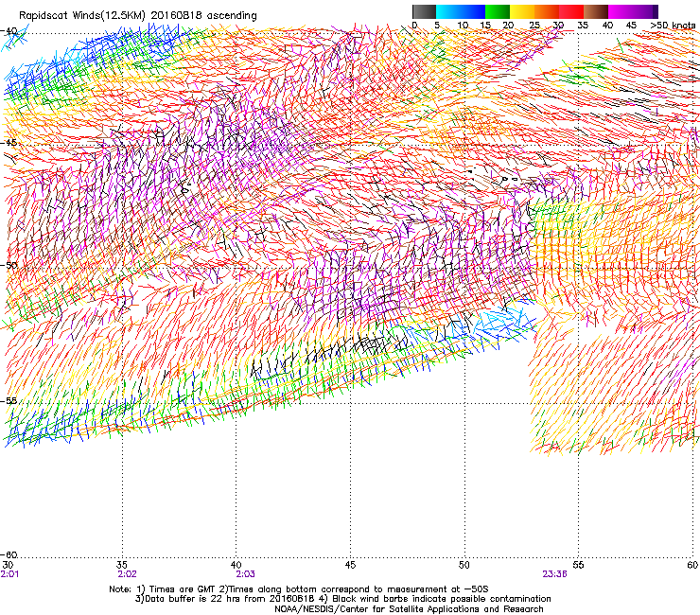The width and height of the screenshot is (700, 615).
Task: Click the title 'Rapidscat Winds(12.5KM) 20160818 ascending'
Action: [x=137, y=16]
